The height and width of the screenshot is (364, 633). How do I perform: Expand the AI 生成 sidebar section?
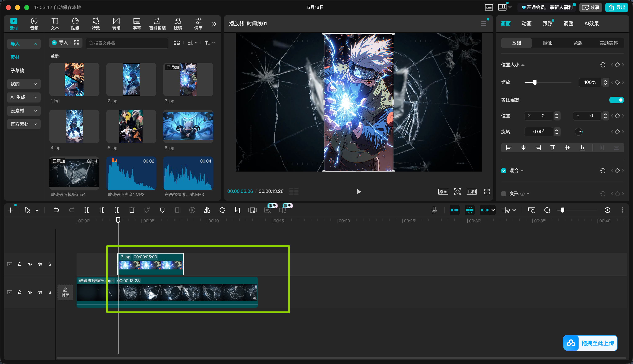(x=24, y=97)
